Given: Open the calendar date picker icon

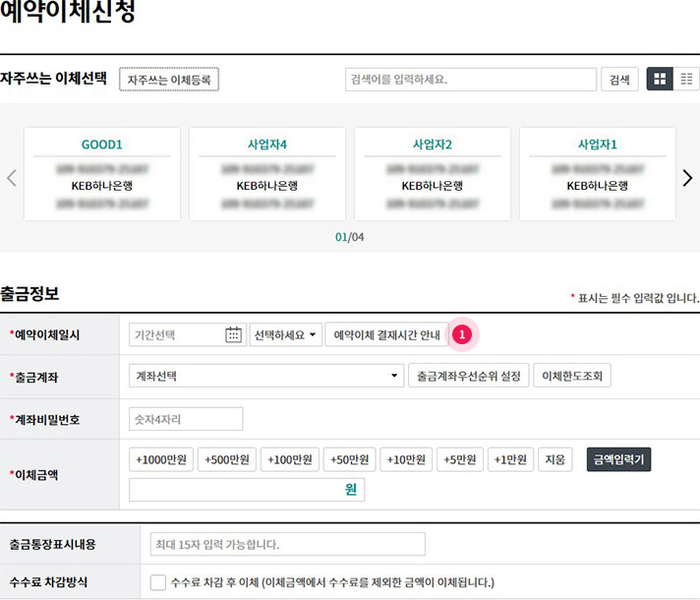Looking at the screenshot, I should point(233,334).
